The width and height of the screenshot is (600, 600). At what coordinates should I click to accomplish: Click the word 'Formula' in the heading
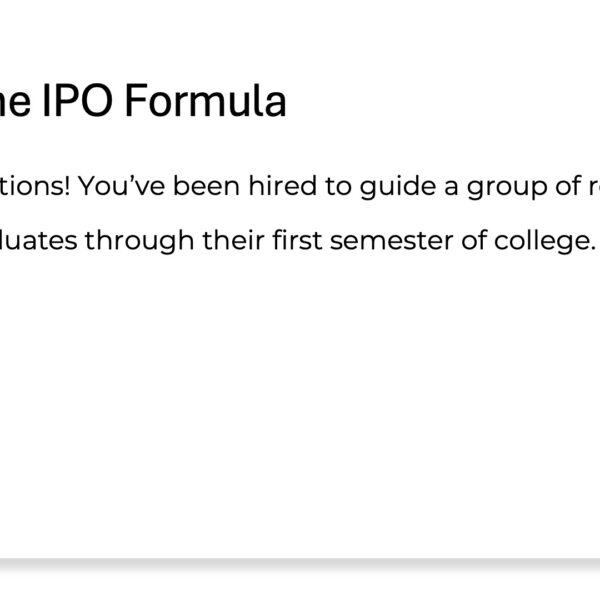pyautogui.click(x=210, y=102)
